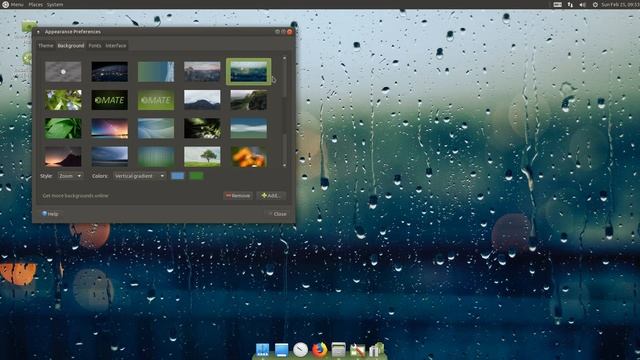This screenshot has width=640, height=360.
Task: Select the green leaf close-up wallpaper
Action: [63, 129]
